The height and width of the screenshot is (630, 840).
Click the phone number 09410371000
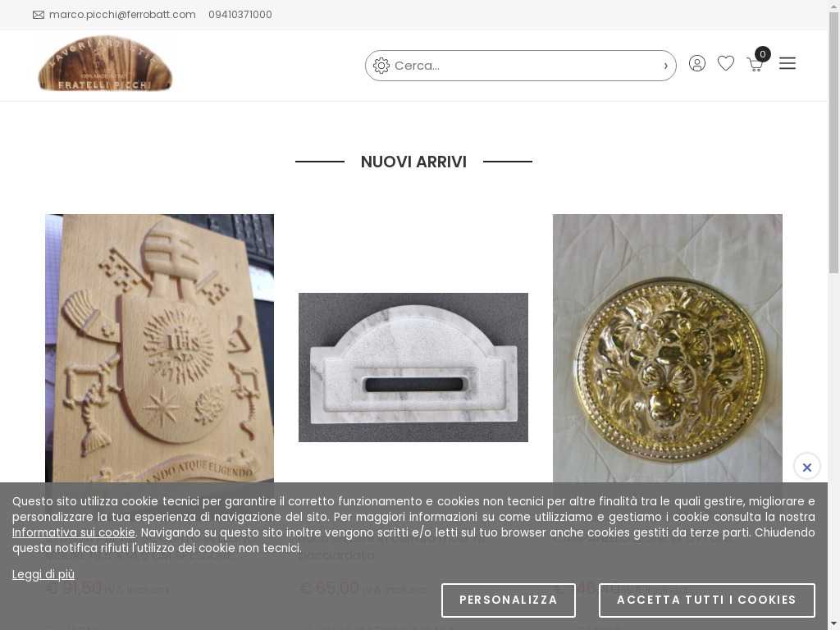(x=240, y=15)
